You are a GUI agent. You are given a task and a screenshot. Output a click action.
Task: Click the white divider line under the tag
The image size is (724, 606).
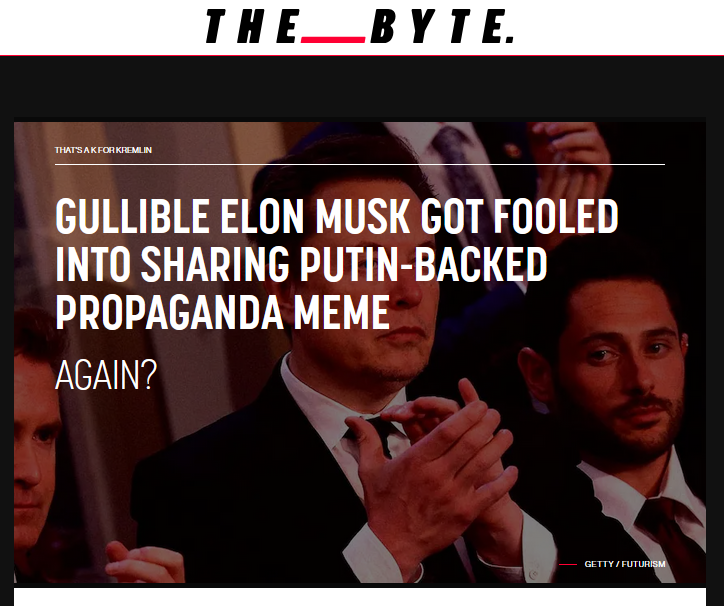360,164
